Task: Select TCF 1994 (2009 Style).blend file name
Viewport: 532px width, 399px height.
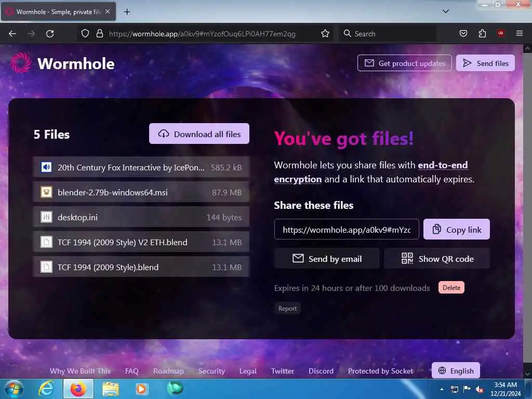Action: pyautogui.click(x=108, y=268)
